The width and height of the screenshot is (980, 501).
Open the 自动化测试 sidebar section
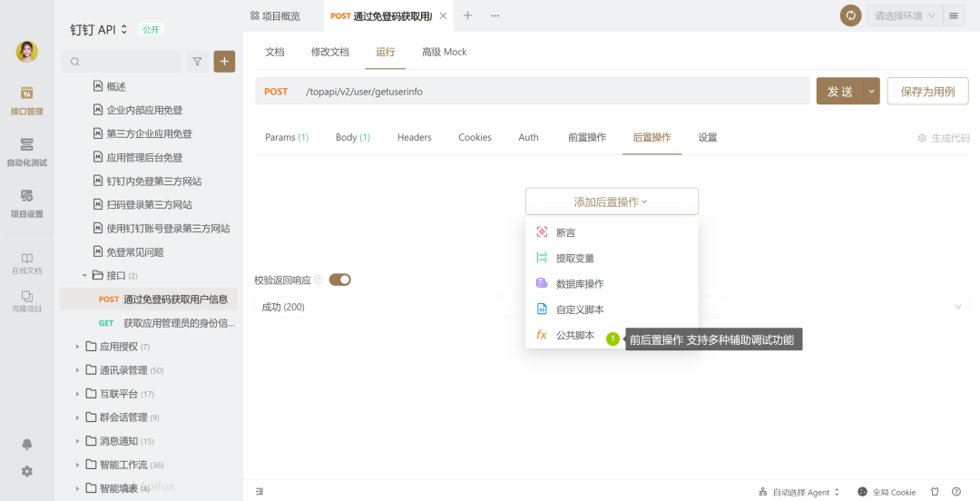(27, 152)
